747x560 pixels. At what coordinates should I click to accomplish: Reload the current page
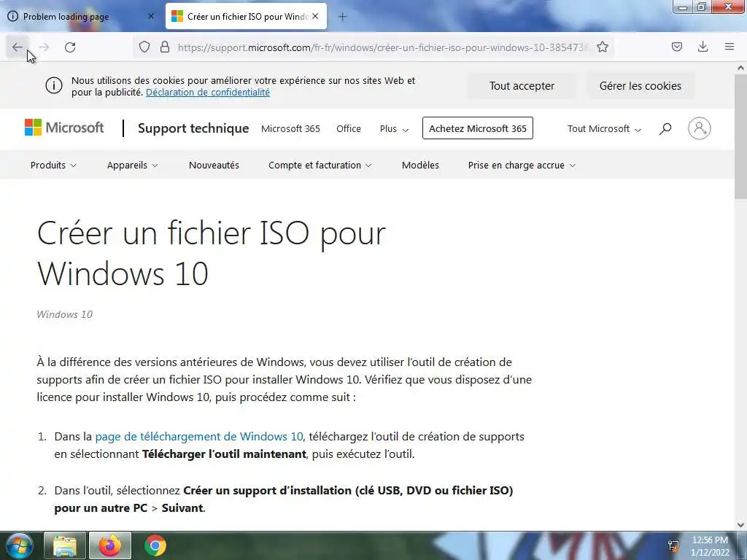[x=70, y=47]
